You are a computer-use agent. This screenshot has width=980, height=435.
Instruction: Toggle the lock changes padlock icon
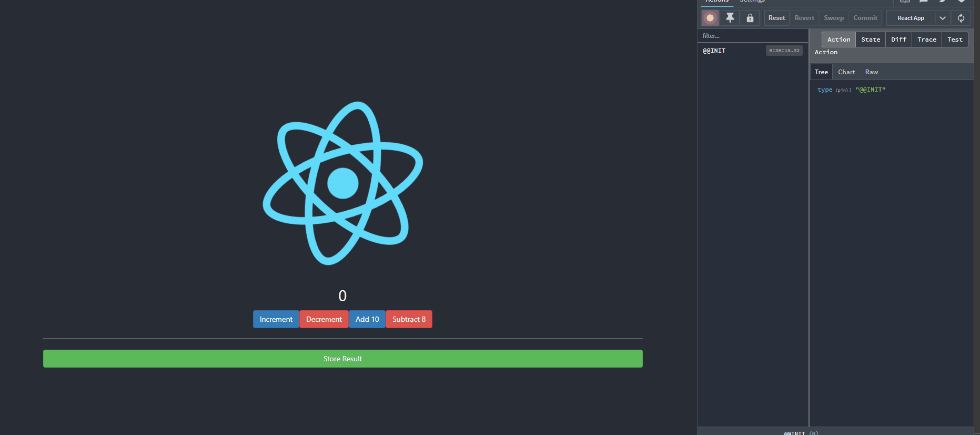[x=750, y=18]
